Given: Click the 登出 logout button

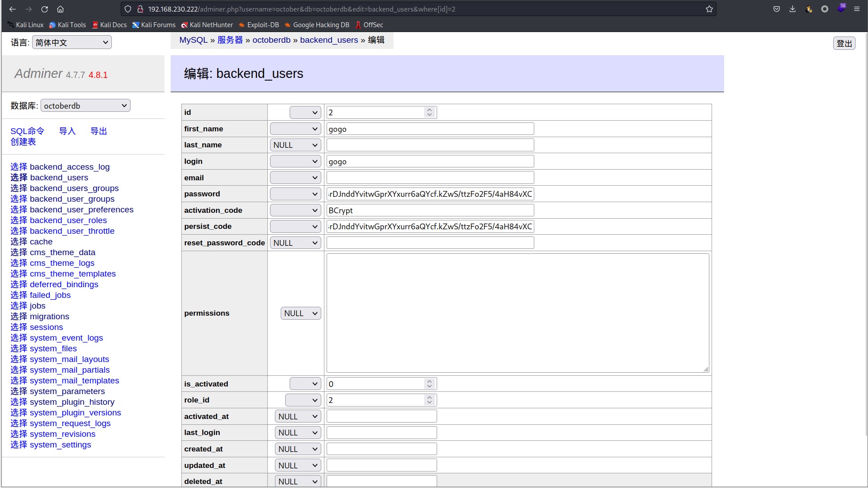Looking at the screenshot, I should pos(844,43).
